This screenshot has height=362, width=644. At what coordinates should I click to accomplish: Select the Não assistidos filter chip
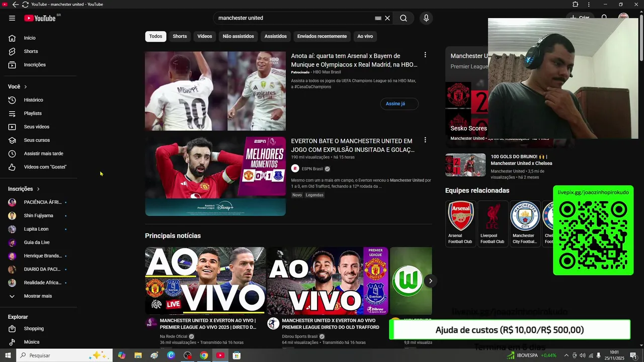(x=238, y=36)
